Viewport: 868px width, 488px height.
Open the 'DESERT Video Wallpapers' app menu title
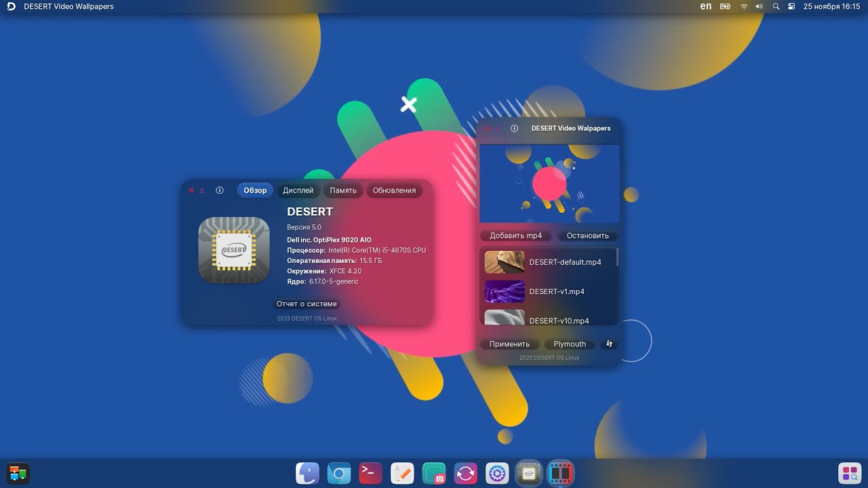pos(68,6)
